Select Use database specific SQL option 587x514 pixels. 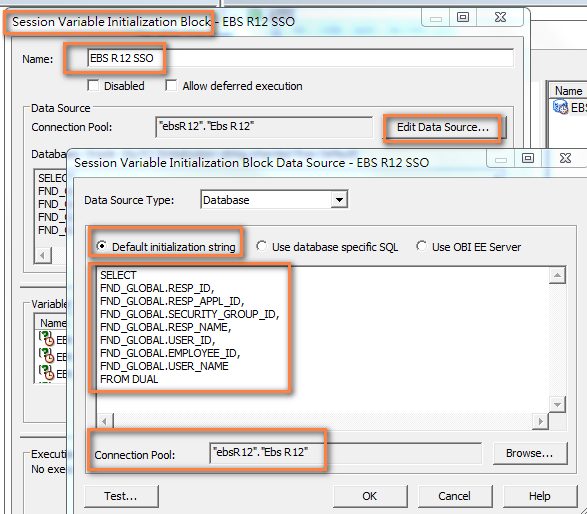(261, 246)
